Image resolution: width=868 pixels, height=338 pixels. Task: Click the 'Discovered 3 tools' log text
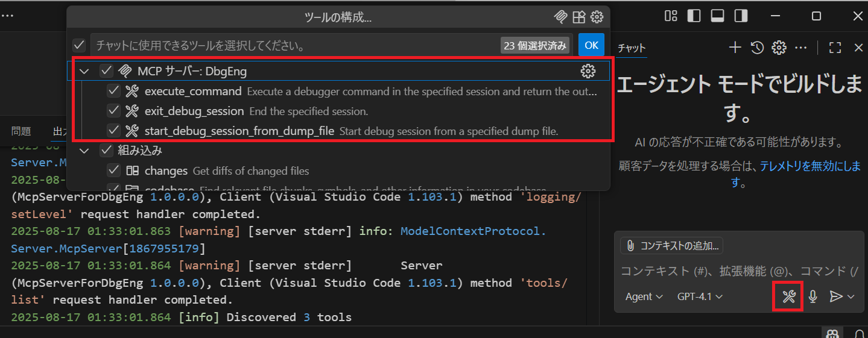click(288, 317)
